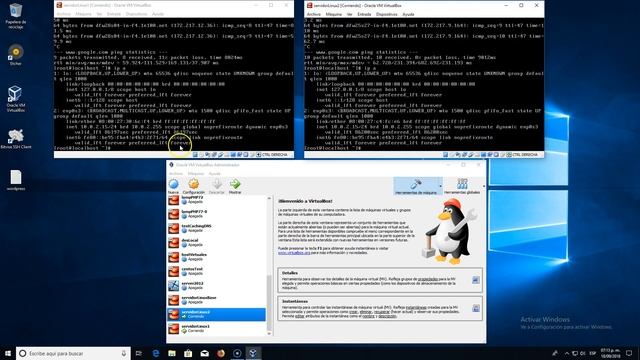This screenshot has height=360, width=640.
Task: Open the clock and date in taskbar
Action: [610, 353]
